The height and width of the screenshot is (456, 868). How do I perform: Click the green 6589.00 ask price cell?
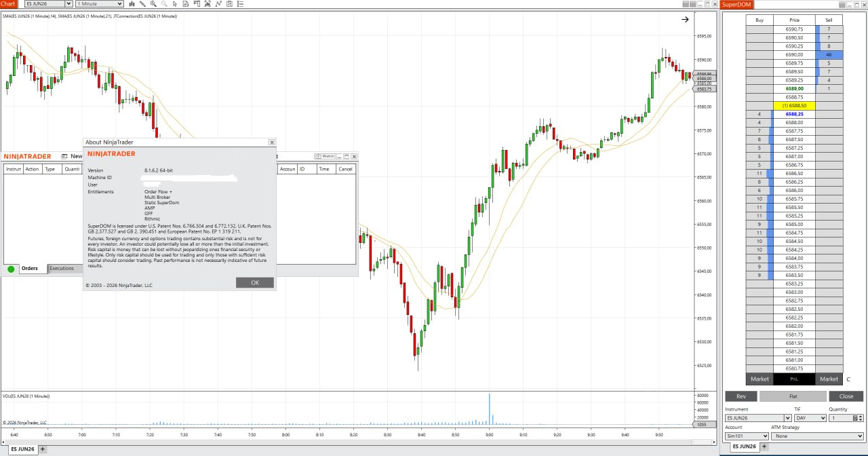[794, 88]
